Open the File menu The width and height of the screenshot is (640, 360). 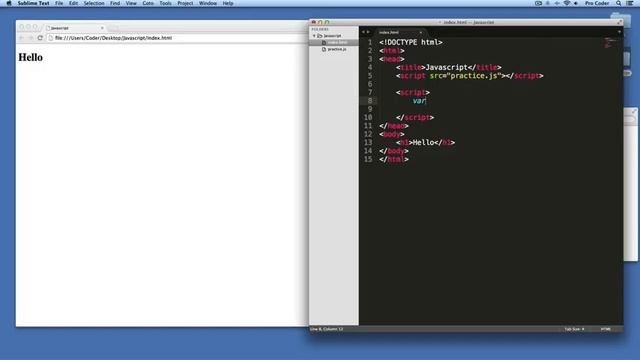coord(59,3)
